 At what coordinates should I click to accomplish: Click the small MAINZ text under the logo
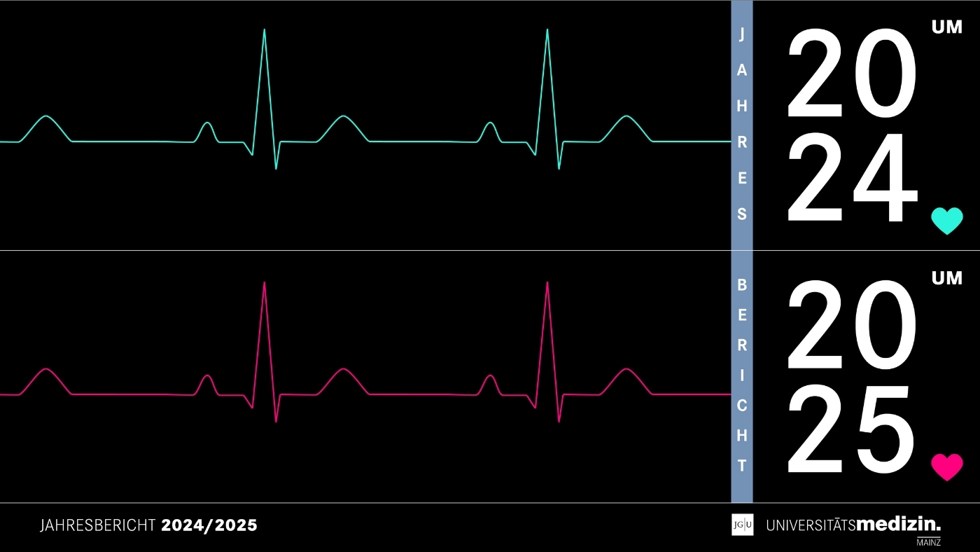[928, 543]
